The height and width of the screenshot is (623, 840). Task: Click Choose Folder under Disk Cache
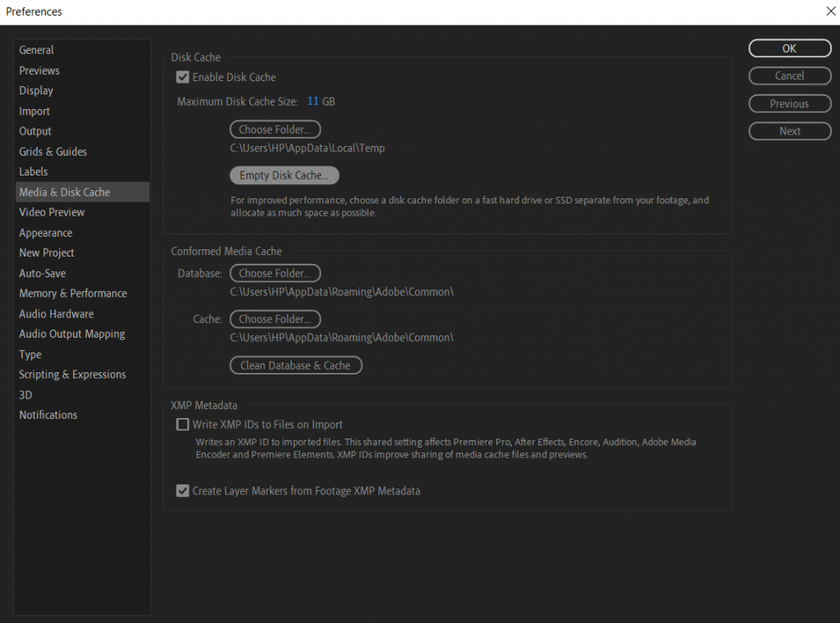tap(275, 130)
